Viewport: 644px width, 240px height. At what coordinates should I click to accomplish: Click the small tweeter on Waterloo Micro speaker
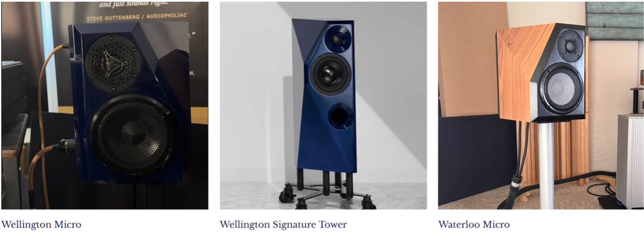point(569,45)
